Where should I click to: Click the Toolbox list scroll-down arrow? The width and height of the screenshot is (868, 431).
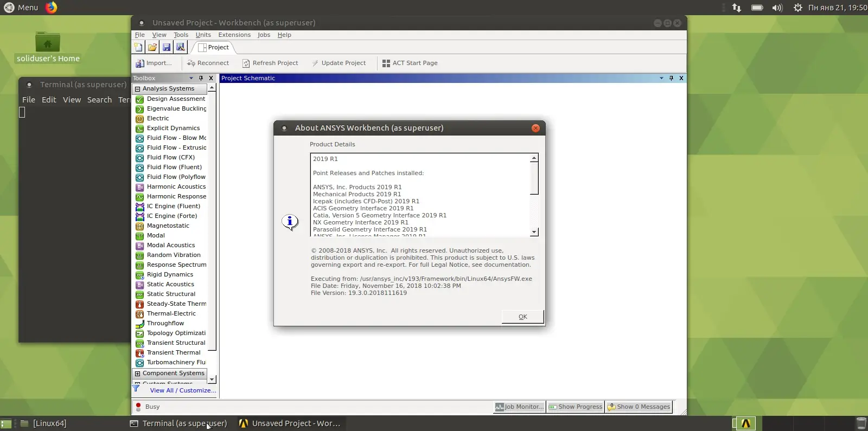212,379
